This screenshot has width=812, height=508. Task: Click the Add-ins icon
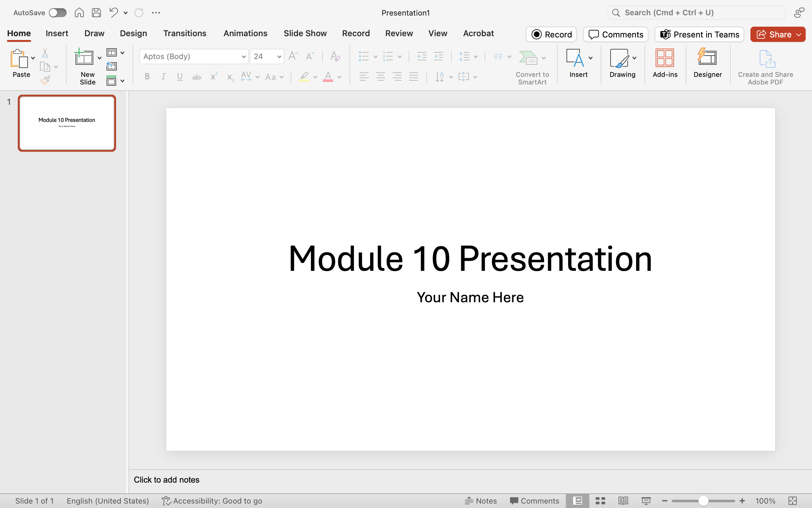pyautogui.click(x=665, y=58)
